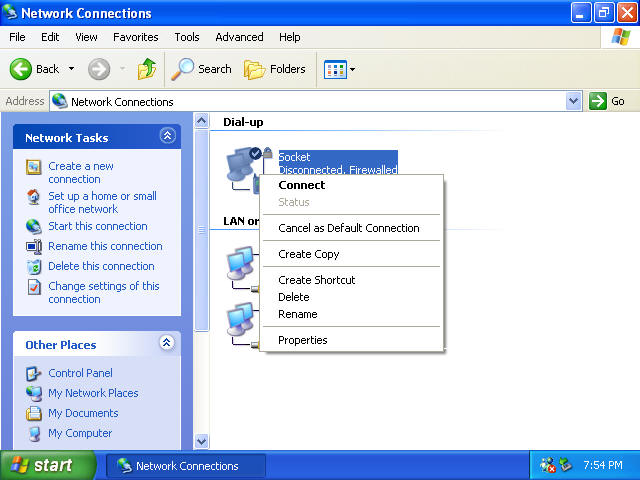Click the Rename this connection icon
This screenshot has height=480, width=640.
point(33,247)
